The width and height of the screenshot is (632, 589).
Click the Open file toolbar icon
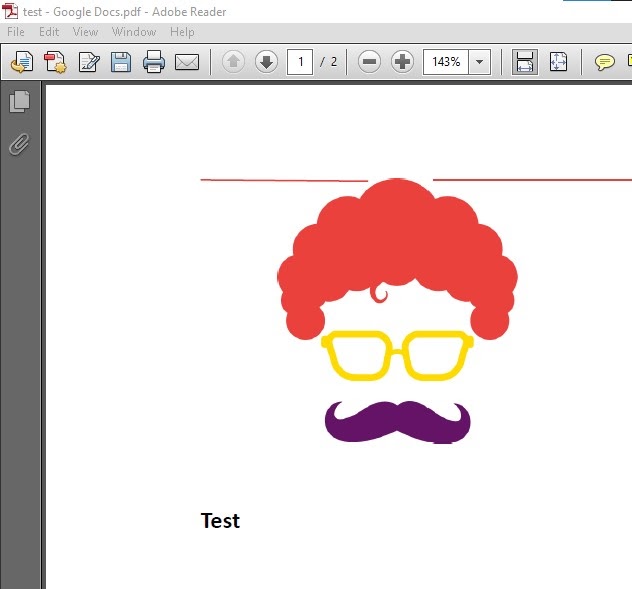click(x=20, y=62)
